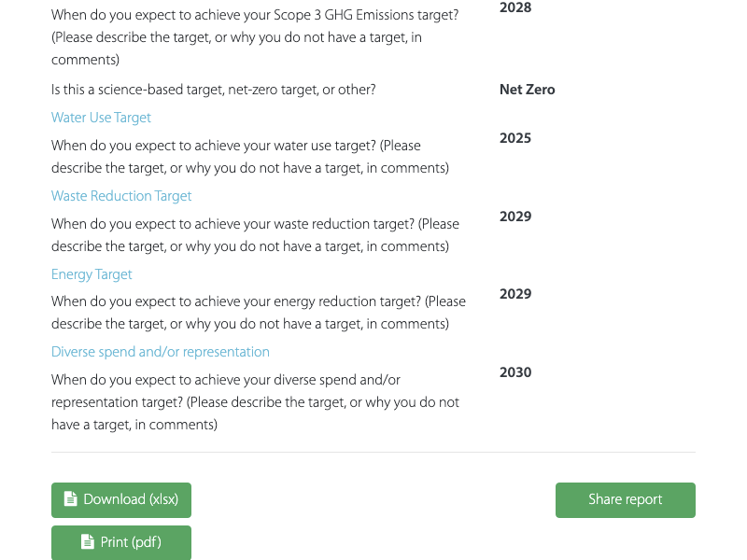Open Diverse spend and/or representation link

coord(161,352)
